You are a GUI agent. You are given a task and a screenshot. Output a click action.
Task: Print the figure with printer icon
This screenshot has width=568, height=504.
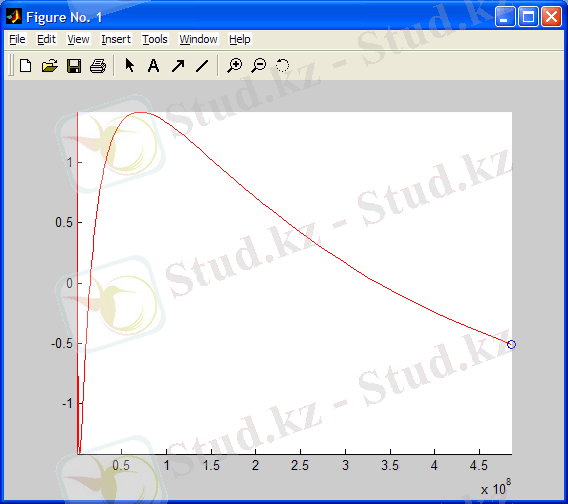tap(98, 66)
